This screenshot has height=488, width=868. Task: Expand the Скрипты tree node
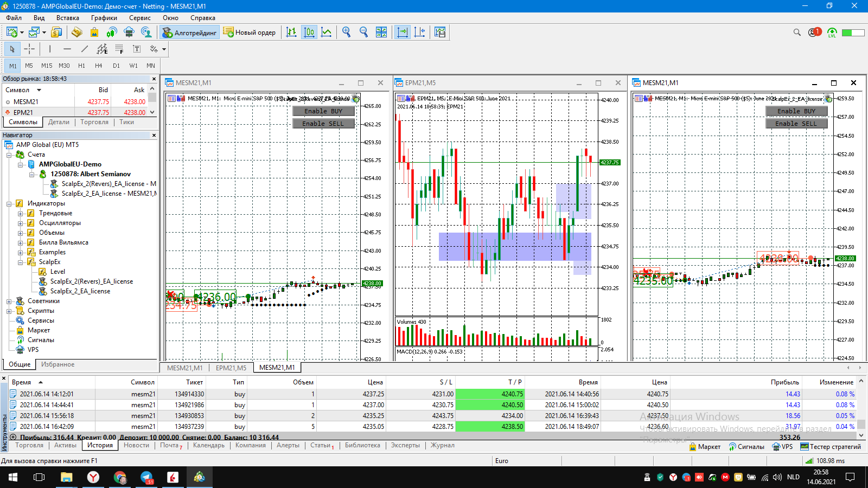(x=9, y=311)
